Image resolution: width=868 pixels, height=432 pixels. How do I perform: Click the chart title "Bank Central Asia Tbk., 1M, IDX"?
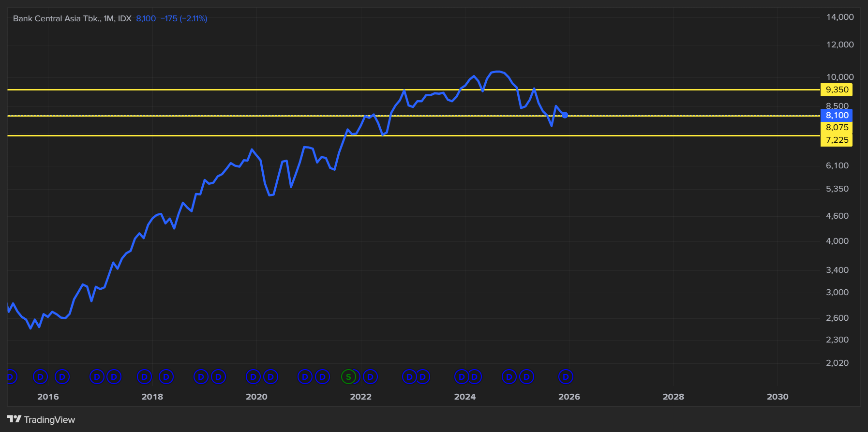72,18
